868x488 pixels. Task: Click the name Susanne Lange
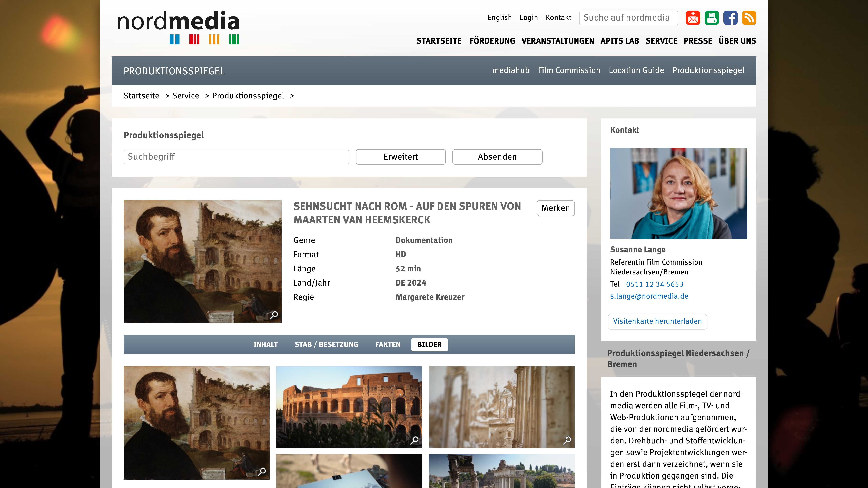tap(637, 250)
